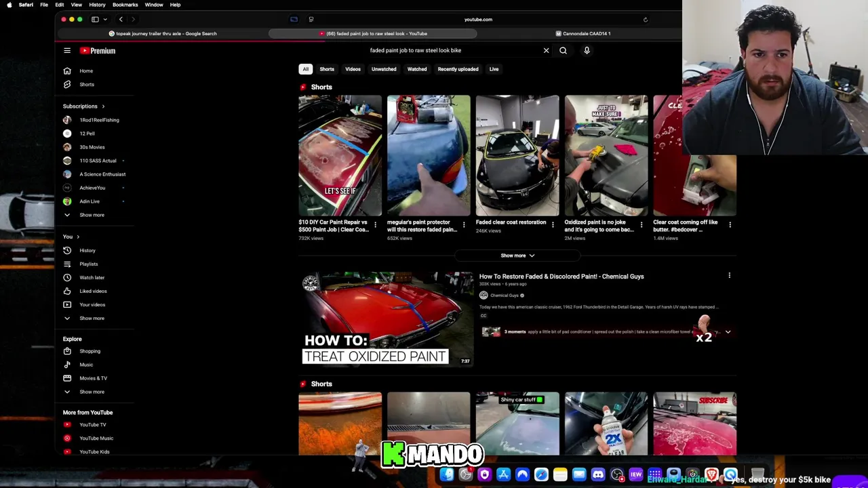Click the magnifier search button
Image resolution: width=868 pixels, height=488 pixels.
coord(563,50)
